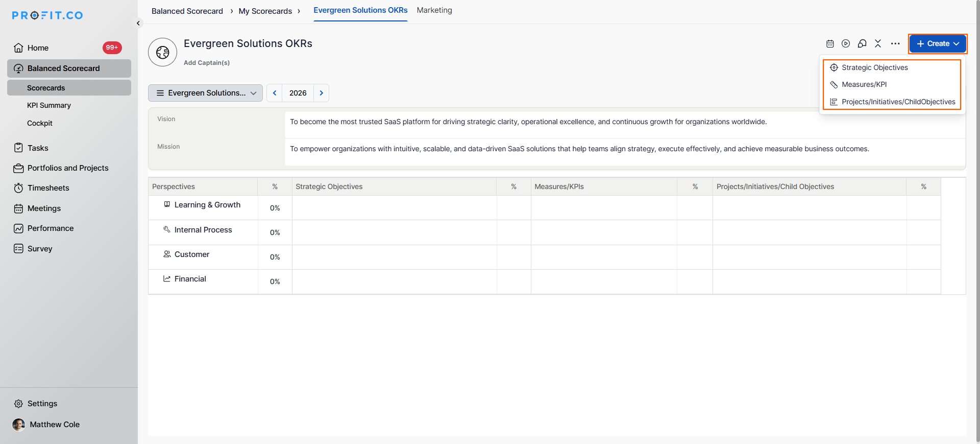Open My Scorecards in the breadcrumb
This screenshot has width=980, height=444.
click(x=265, y=11)
